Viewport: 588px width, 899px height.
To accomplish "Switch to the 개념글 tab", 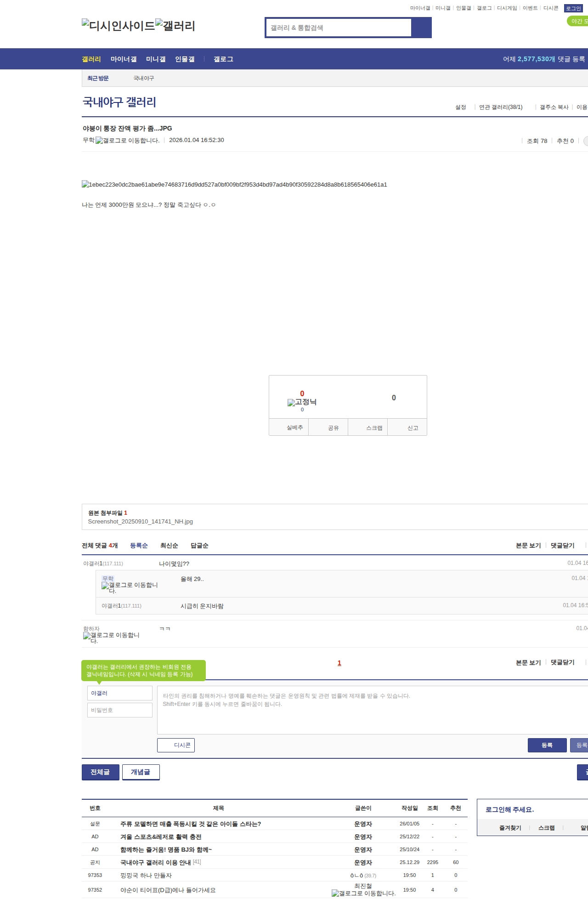I will (141, 772).
